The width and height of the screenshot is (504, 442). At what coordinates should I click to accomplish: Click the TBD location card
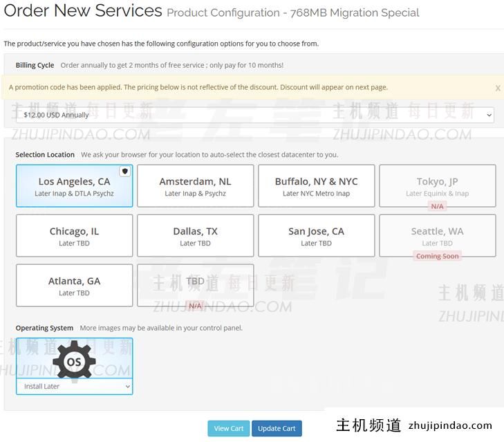pos(195,284)
